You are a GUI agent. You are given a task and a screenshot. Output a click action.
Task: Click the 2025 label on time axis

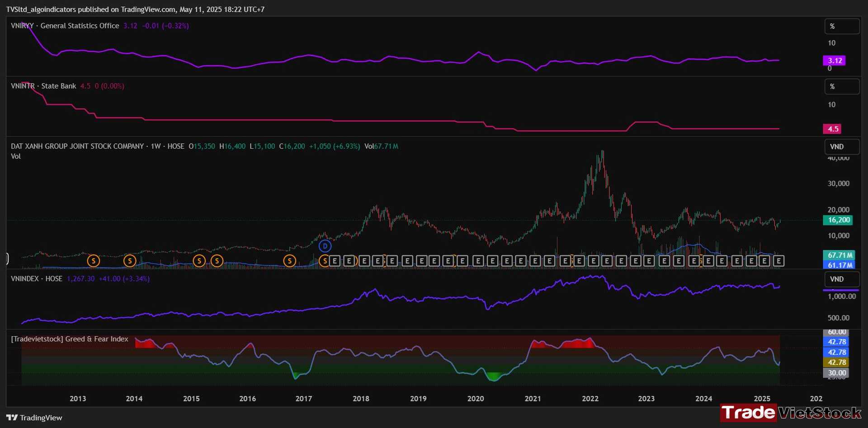coord(762,399)
